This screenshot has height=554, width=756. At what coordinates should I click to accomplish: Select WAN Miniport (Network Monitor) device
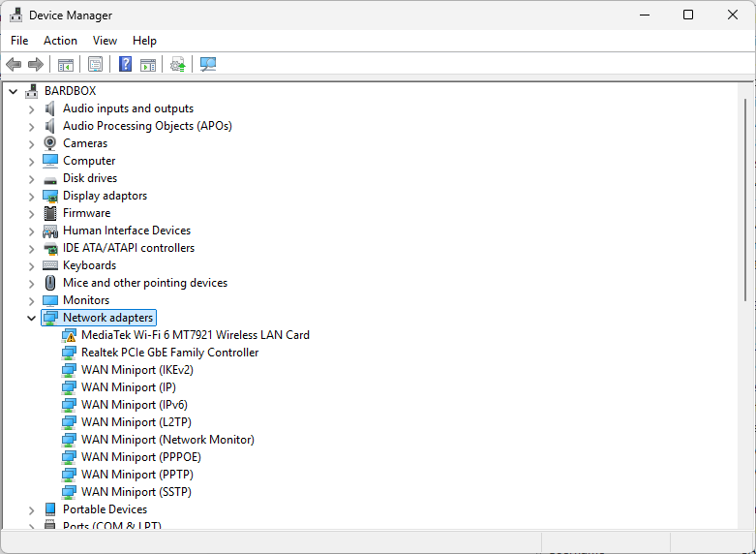[167, 439]
